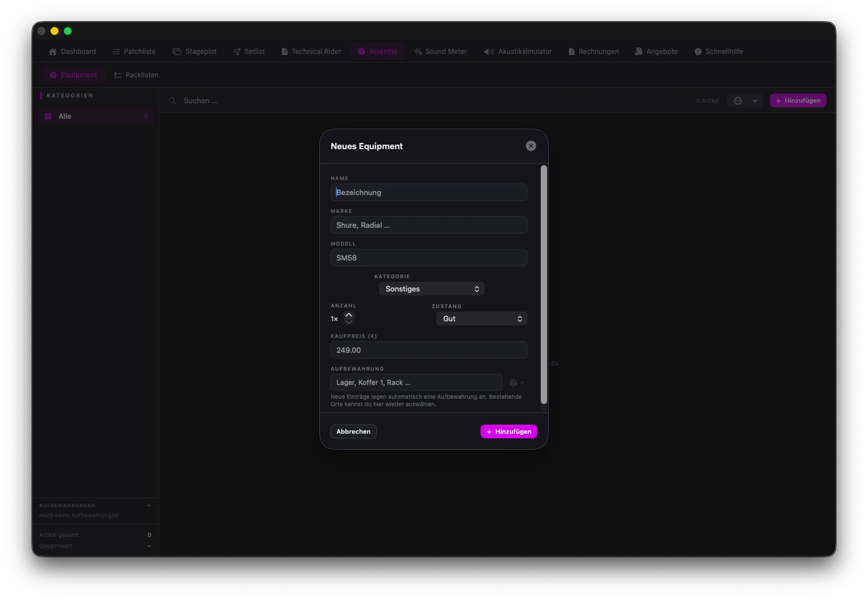
Task: Open the Stageplot tab
Action: pyautogui.click(x=195, y=52)
